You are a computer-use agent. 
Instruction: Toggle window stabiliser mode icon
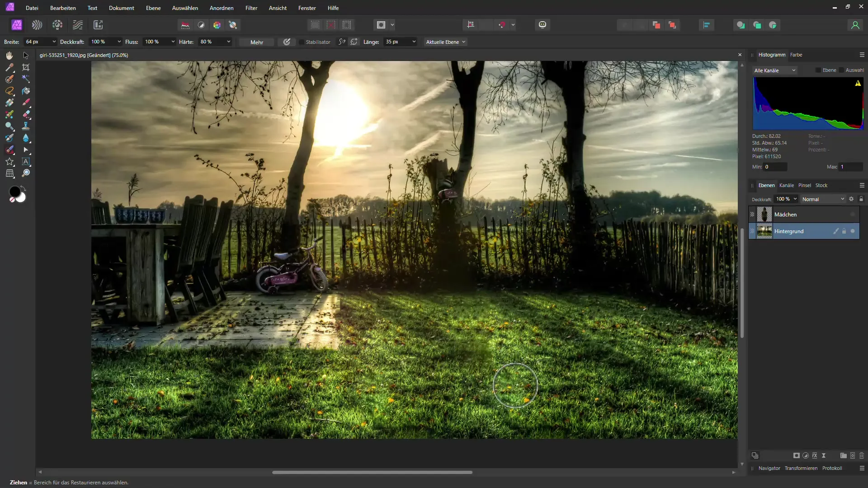pos(354,42)
